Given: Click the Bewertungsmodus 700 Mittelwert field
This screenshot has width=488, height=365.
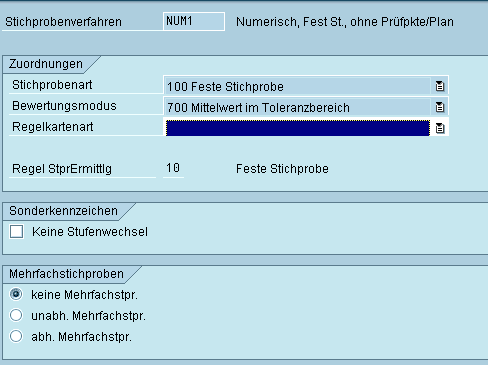Looking at the screenshot, I should [298, 107].
